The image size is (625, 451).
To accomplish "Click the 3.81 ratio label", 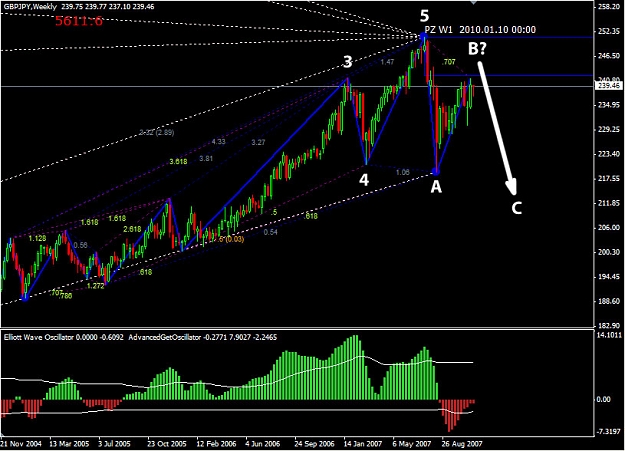I will point(206,159).
